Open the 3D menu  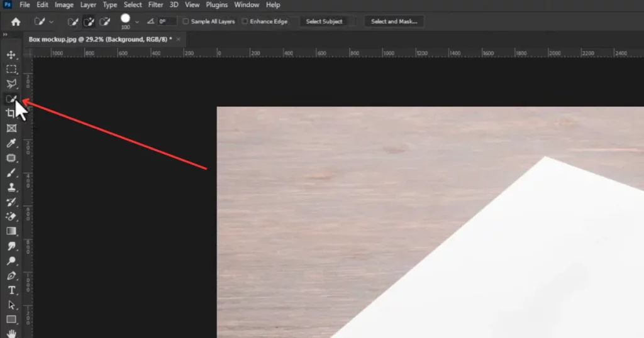(x=174, y=5)
